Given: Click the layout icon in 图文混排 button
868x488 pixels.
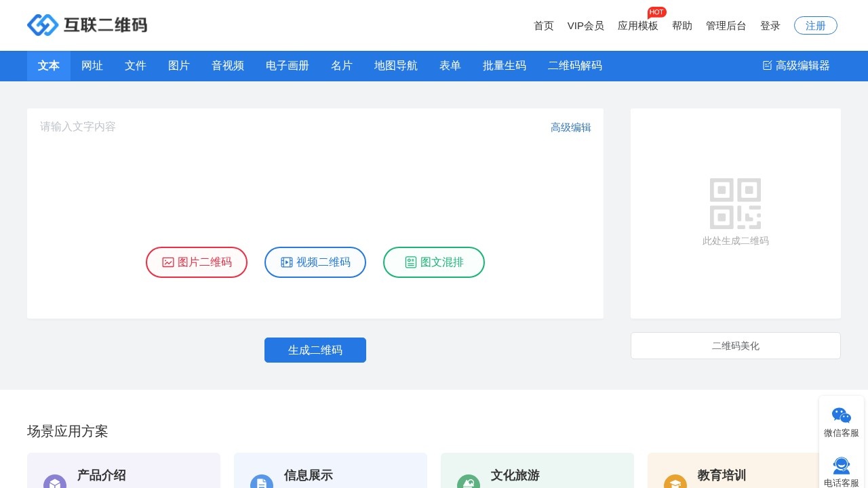Looking at the screenshot, I should coord(411,262).
